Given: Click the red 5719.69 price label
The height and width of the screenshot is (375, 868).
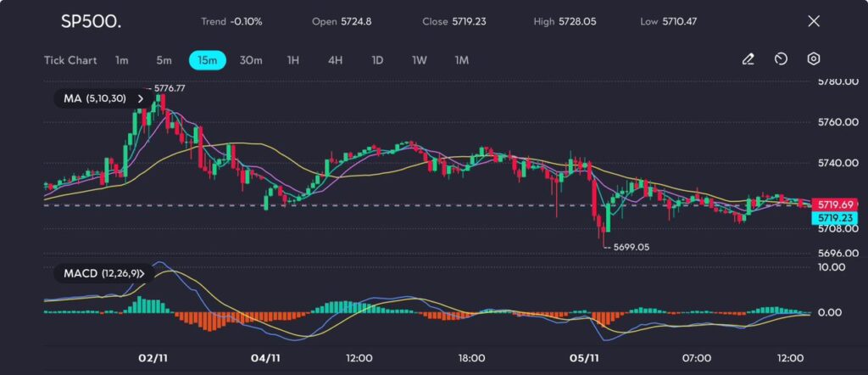Looking at the screenshot, I should (x=832, y=204).
